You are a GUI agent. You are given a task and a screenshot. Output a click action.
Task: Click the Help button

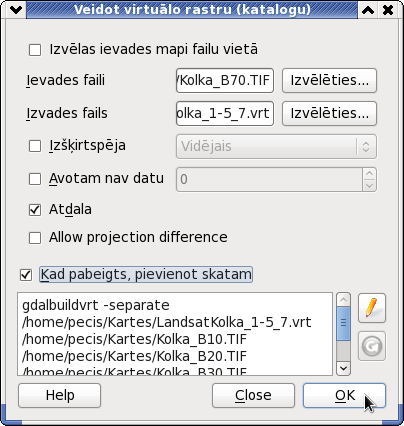(x=60, y=395)
